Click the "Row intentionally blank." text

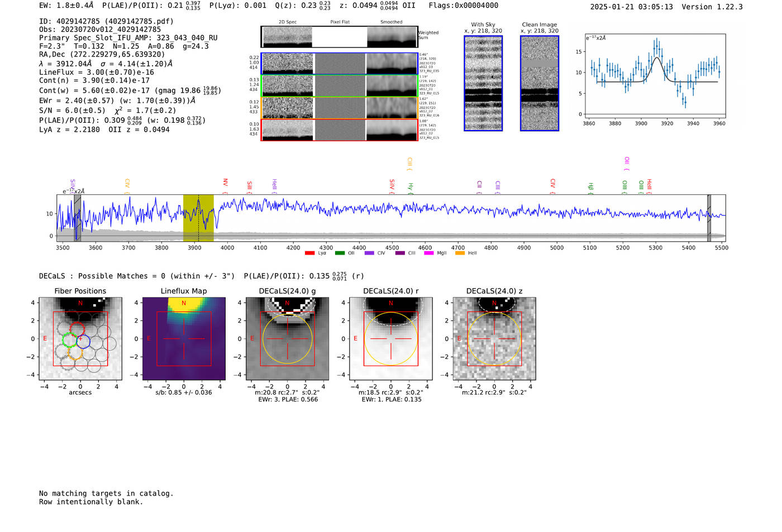coord(91,502)
